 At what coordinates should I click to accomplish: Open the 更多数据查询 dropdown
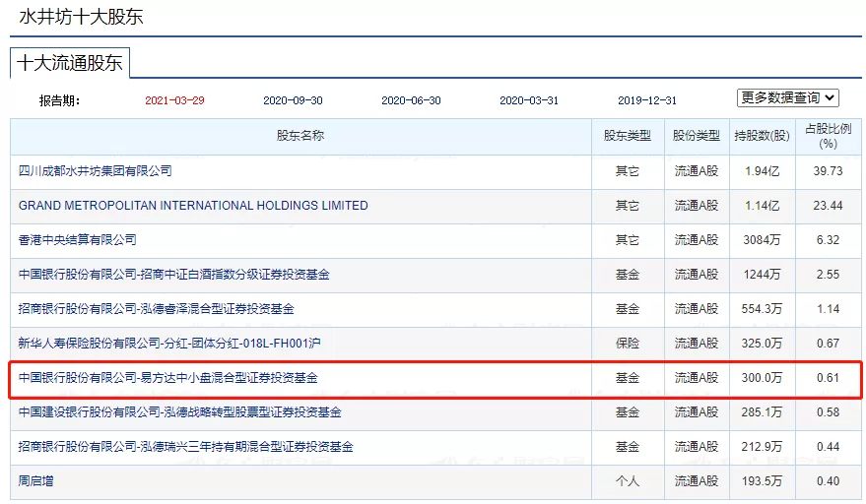point(787,97)
